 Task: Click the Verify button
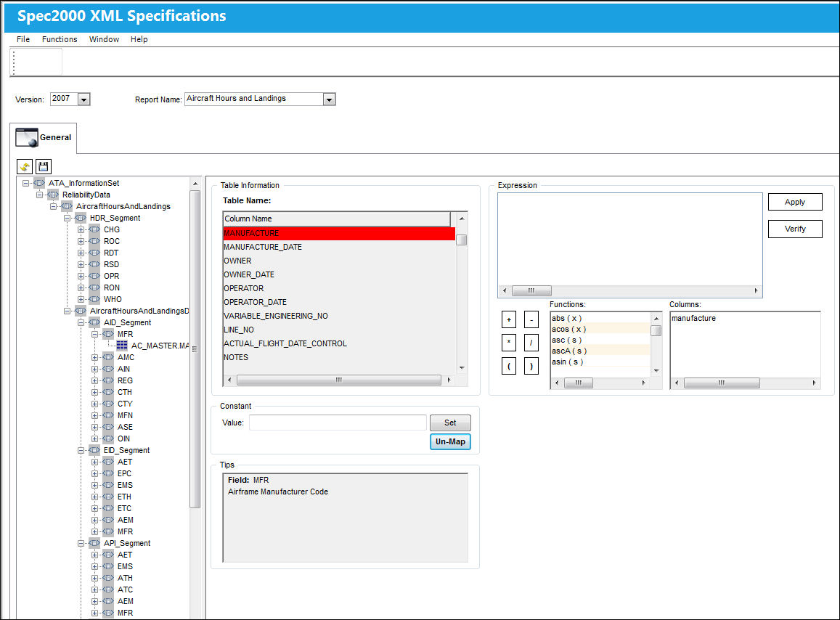[795, 229]
